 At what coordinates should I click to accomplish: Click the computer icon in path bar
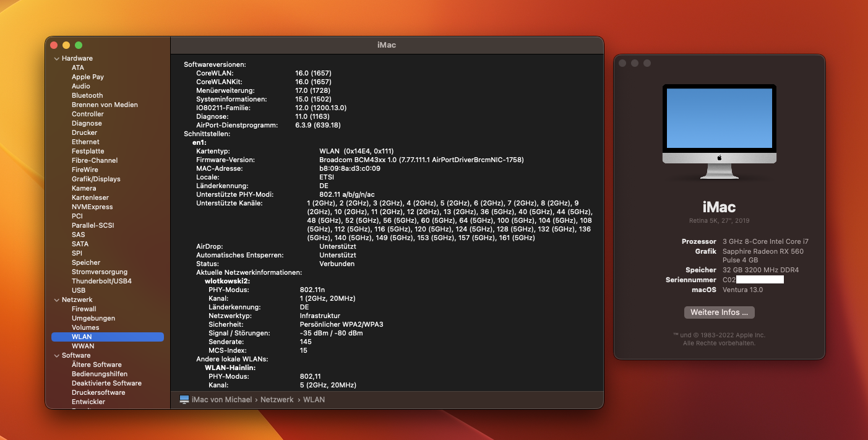click(x=184, y=400)
